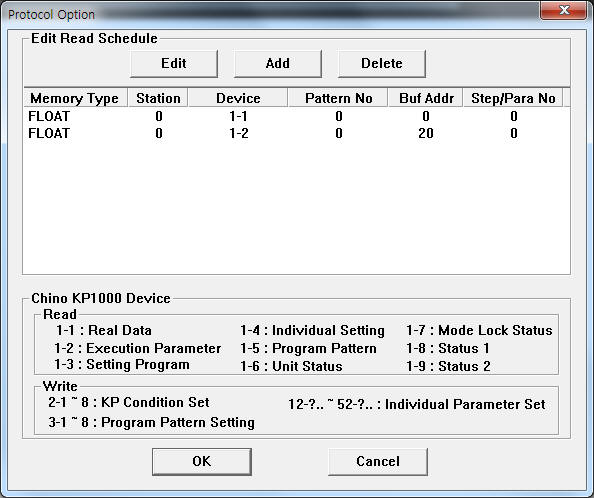Select device 1-1 cell in list
This screenshot has height=498, width=594.
tap(238, 116)
